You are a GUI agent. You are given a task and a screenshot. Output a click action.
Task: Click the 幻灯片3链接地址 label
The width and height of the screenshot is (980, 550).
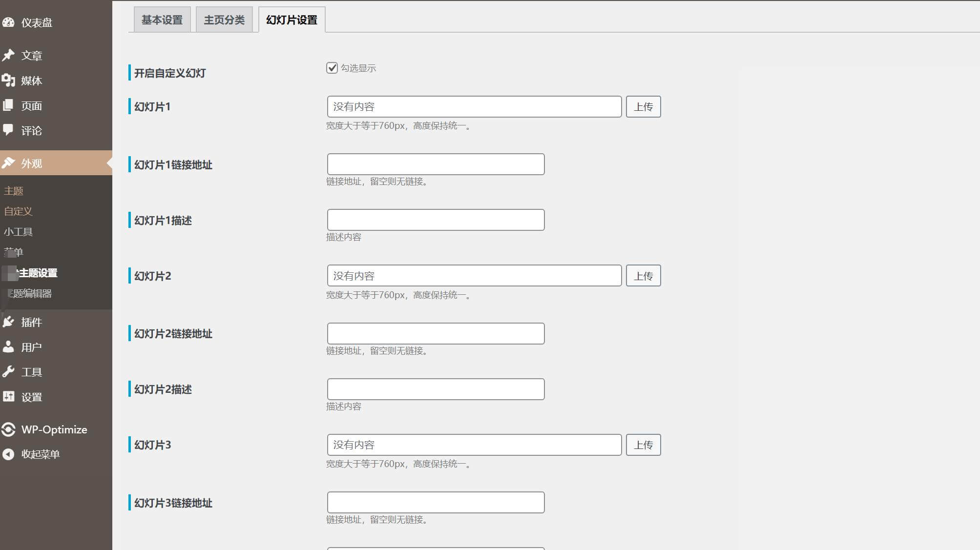[x=173, y=503]
